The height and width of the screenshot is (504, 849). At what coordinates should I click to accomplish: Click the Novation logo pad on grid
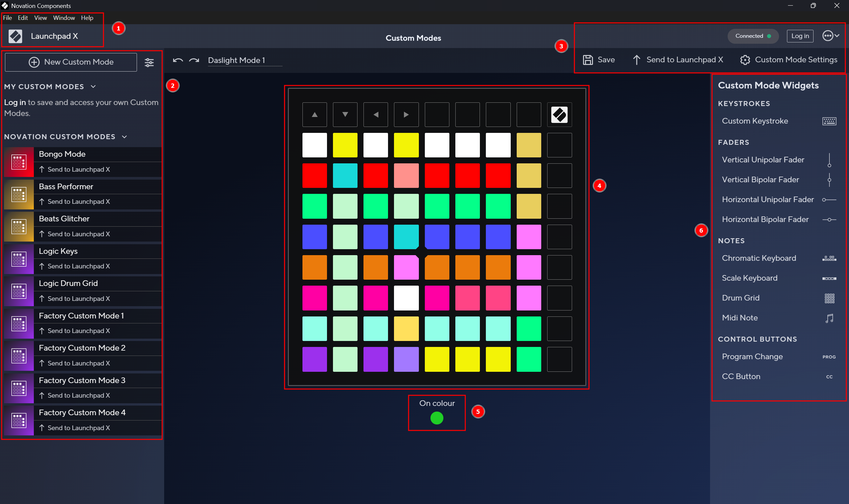[559, 114]
